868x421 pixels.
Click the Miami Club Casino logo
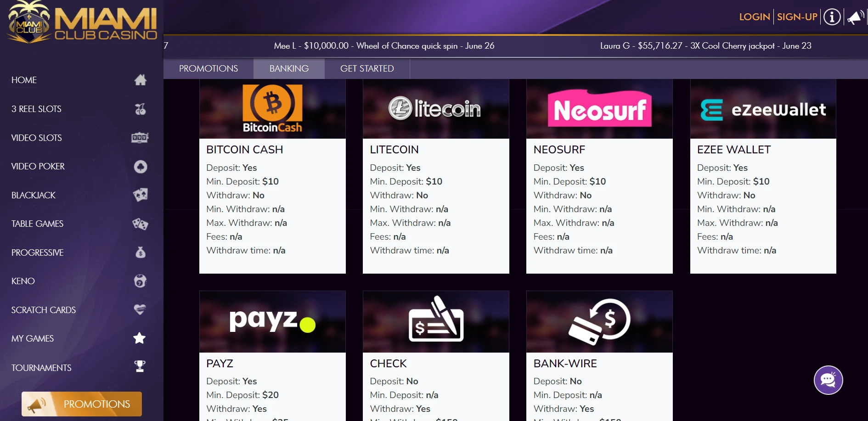pyautogui.click(x=83, y=22)
